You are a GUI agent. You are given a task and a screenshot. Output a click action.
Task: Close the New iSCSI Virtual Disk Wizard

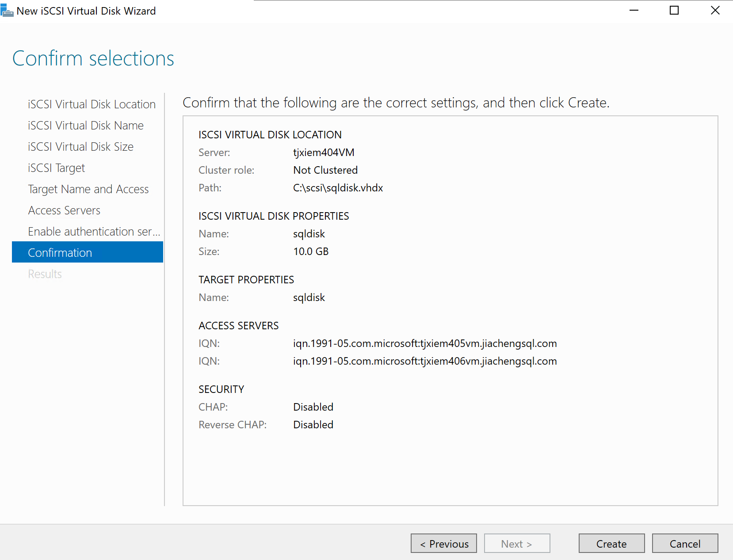(715, 11)
